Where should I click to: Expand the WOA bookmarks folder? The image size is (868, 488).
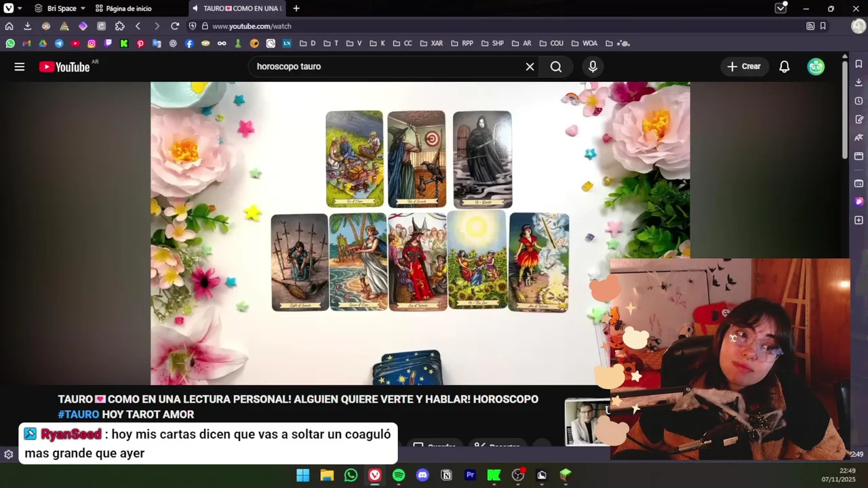(584, 43)
